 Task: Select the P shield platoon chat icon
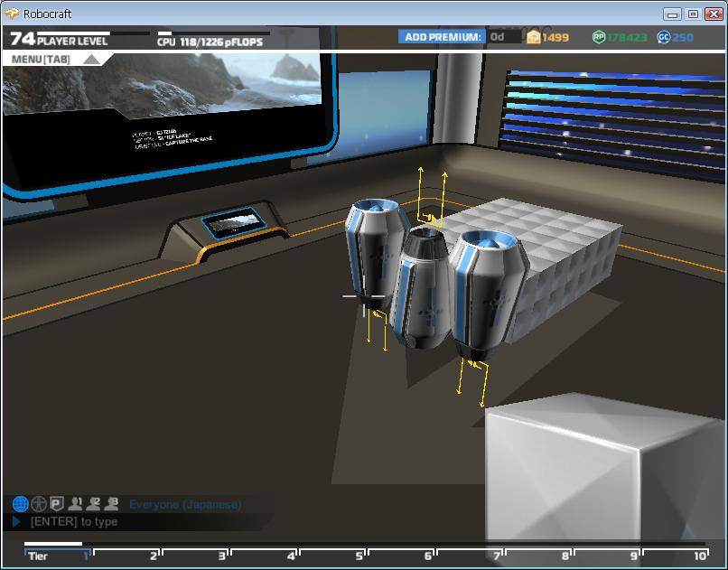pyautogui.click(x=57, y=504)
